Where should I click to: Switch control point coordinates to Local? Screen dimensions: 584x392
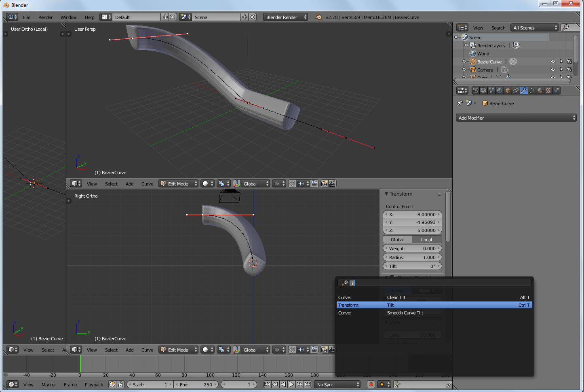coord(427,240)
